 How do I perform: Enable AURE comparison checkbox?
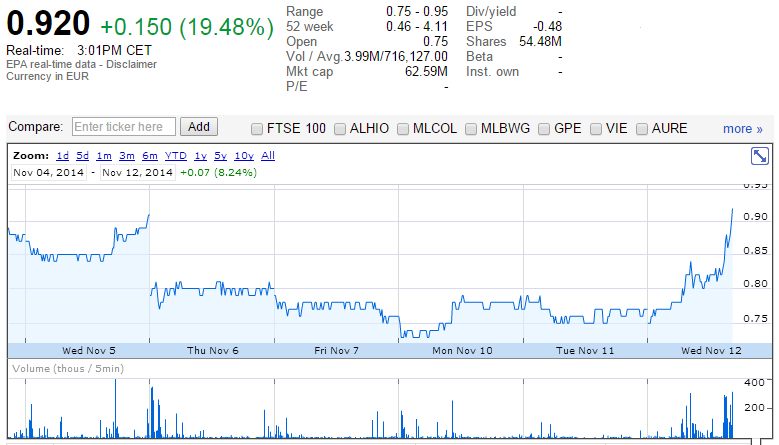pos(642,129)
